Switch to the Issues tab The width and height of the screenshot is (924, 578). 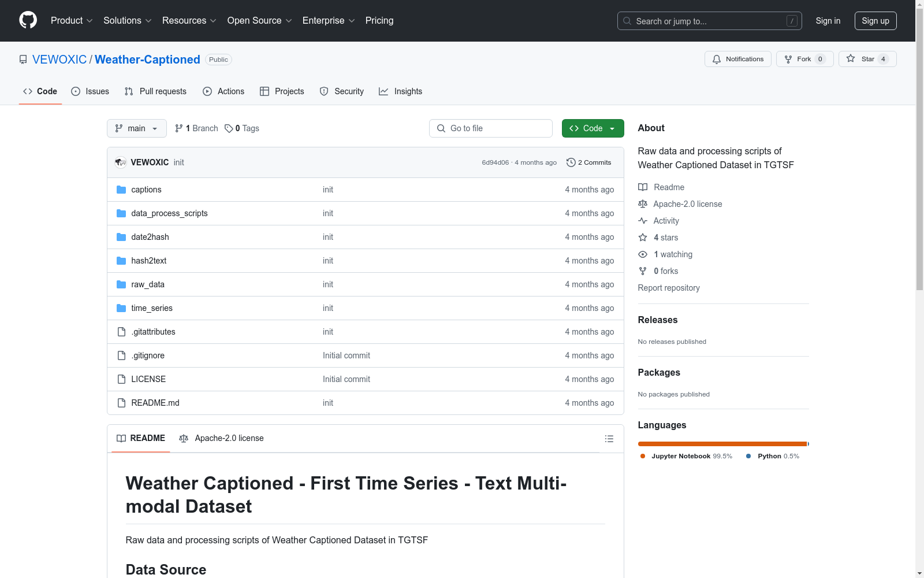(x=90, y=91)
